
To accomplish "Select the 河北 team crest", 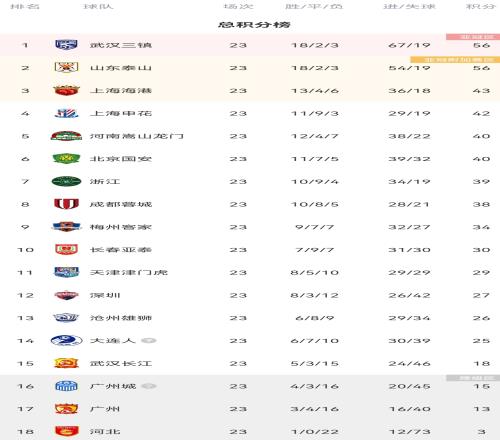I will click(x=66, y=431).
